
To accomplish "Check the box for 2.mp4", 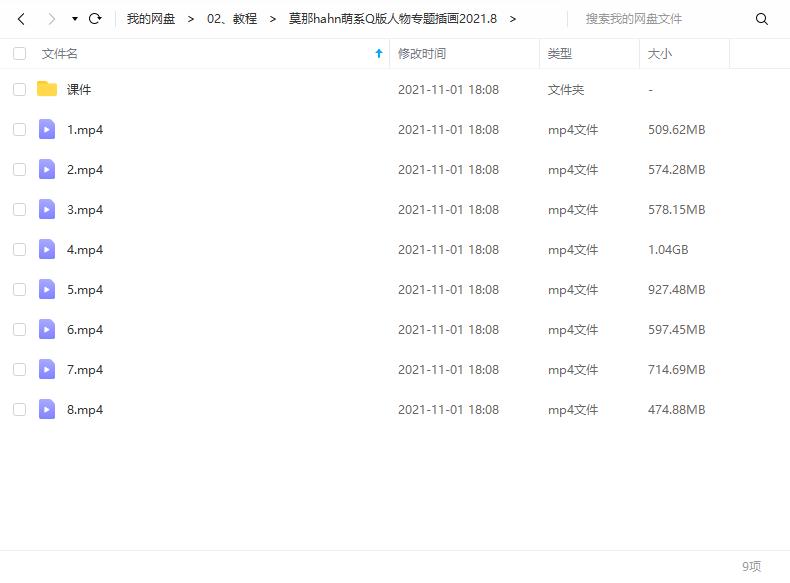I will pos(19,170).
